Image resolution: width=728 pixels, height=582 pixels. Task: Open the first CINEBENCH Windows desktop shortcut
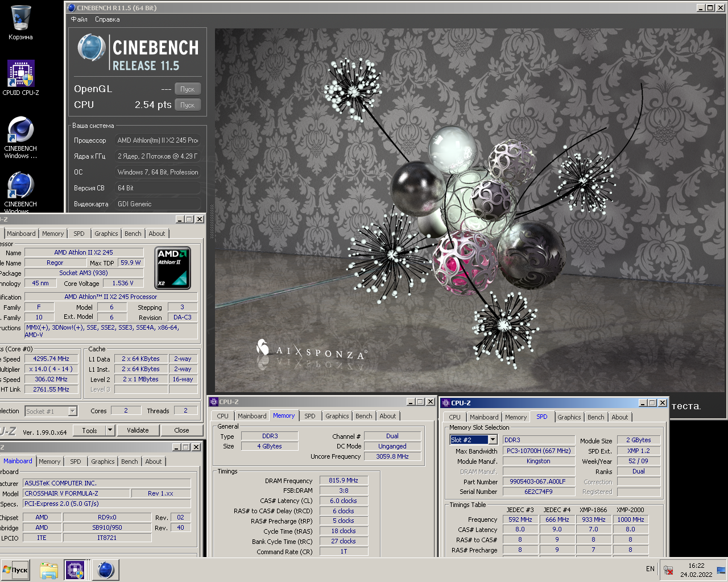[x=20, y=138]
